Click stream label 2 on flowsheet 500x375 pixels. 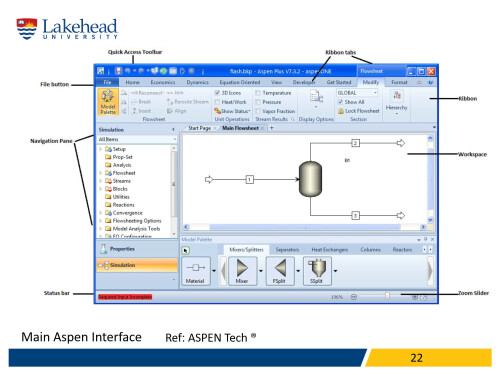(x=355, y=143)
